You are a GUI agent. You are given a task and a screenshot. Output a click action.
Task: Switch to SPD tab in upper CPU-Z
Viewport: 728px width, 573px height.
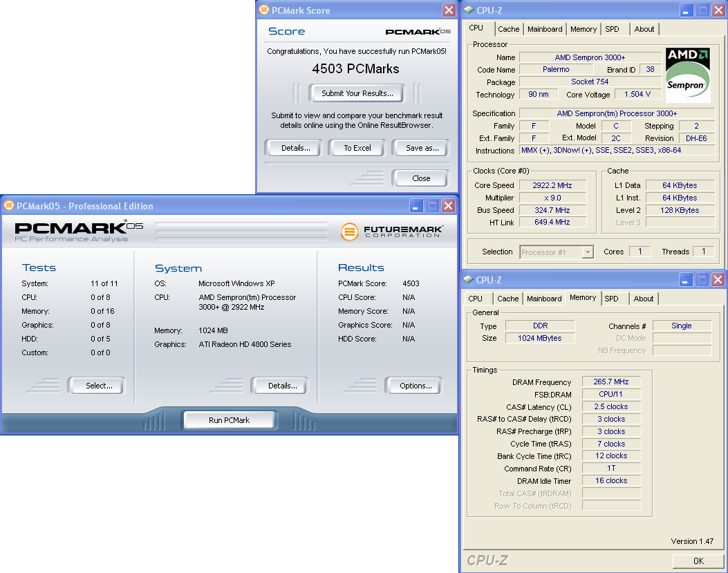click(x=612, y=29)
